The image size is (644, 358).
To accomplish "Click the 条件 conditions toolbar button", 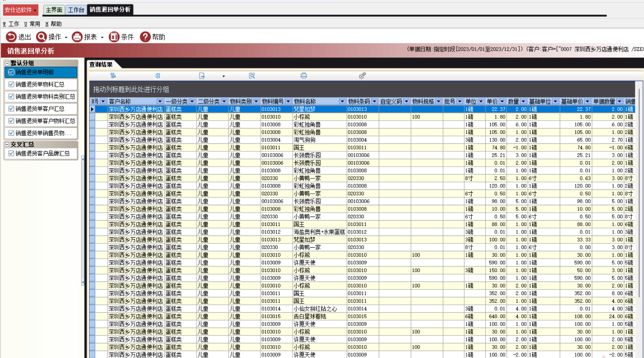I will (x=121, y=37).
